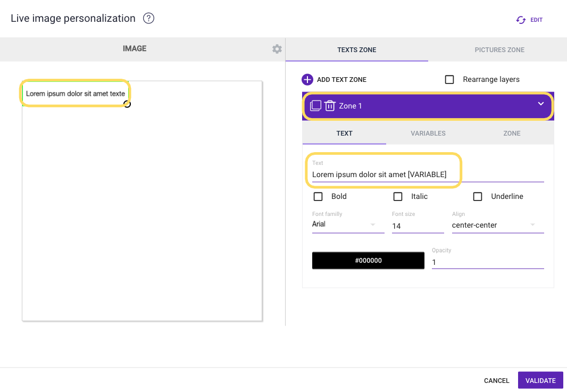Delete Zone 1 with the trash icon
This screenshot has height=392, width=567.
tap(330, 106)
